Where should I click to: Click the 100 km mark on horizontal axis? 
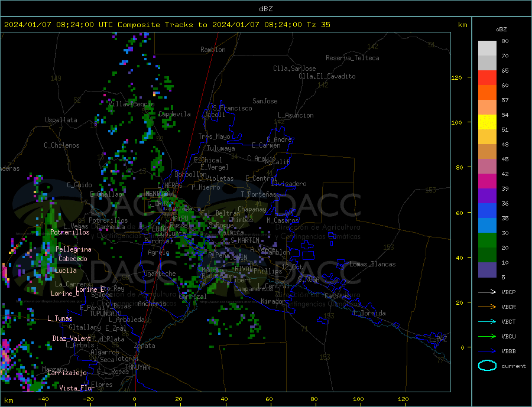[359, 399]
